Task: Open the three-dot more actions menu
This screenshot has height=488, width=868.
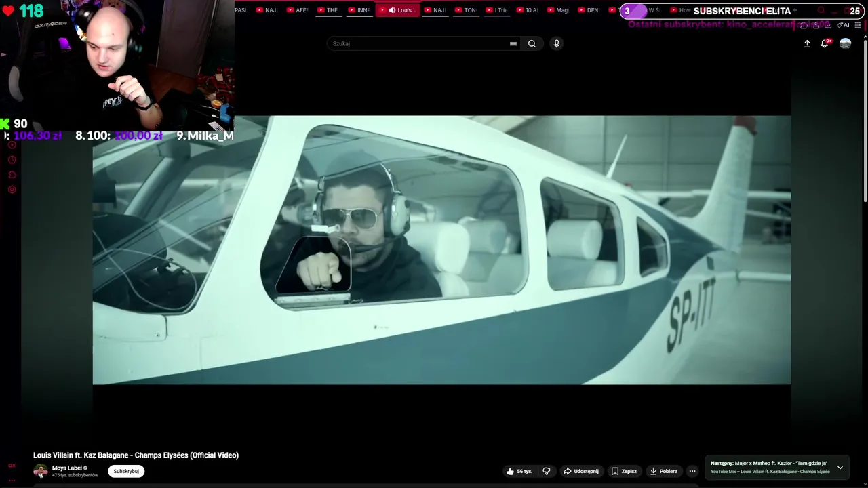Action: [692, 471]
